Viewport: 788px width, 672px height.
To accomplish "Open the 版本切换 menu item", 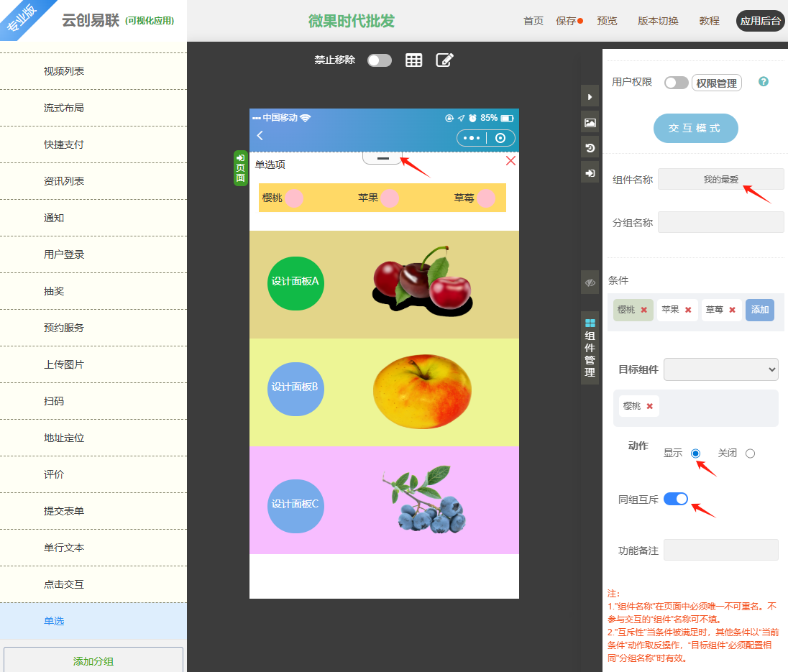I will 658,21.
